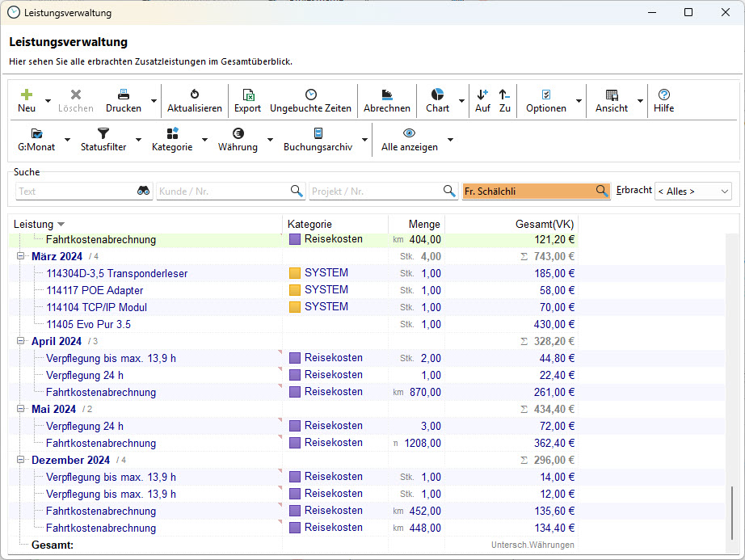Click purple Reisekosten swatch in April Fahrtkostenabrechnung
745x560 pixels.
tap(295, 392)
